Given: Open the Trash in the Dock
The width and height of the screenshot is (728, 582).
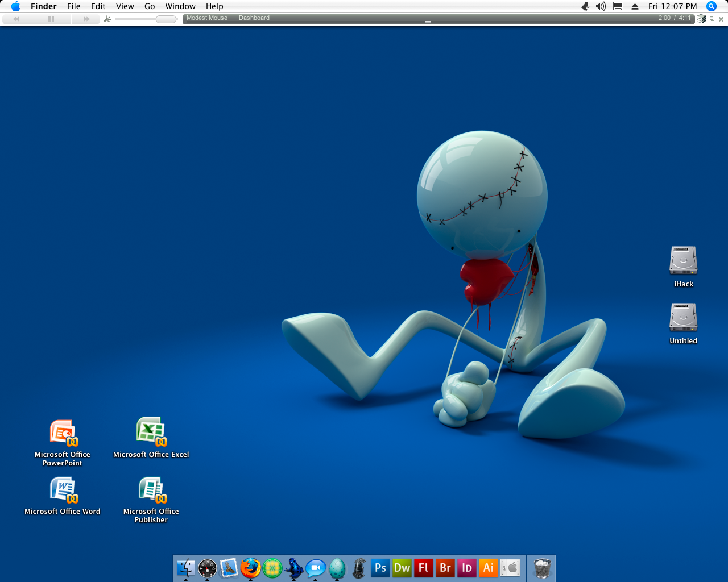Looking at the screenshot, I should [x=543, y=568].
